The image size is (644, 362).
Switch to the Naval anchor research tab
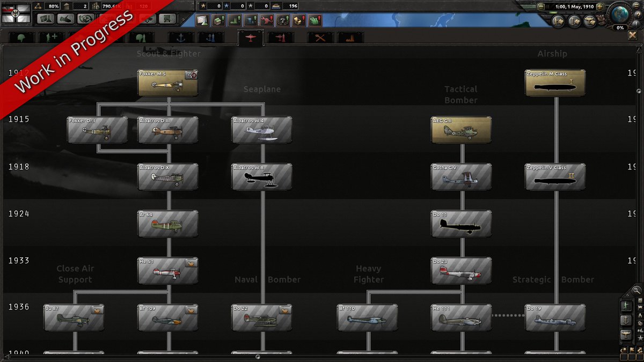coord(181,38)
